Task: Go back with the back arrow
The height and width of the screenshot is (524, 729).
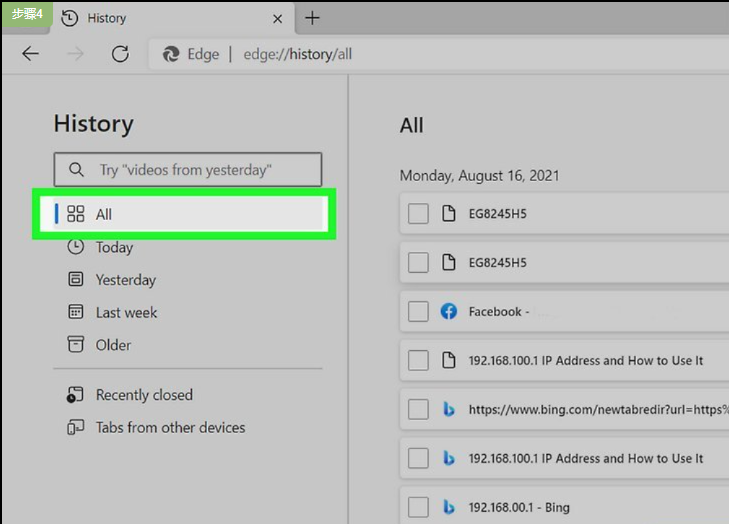Action: pyautogui.click(x=30, y=54)
